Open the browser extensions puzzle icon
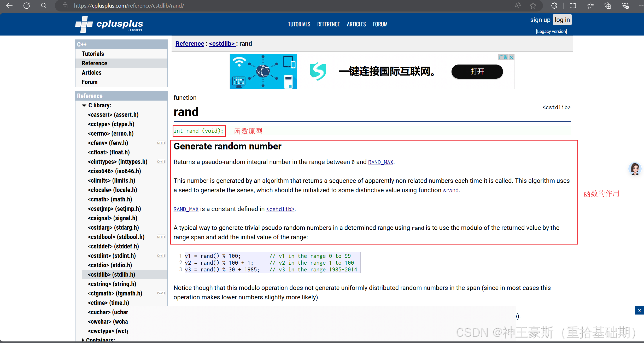 point(554,5)
